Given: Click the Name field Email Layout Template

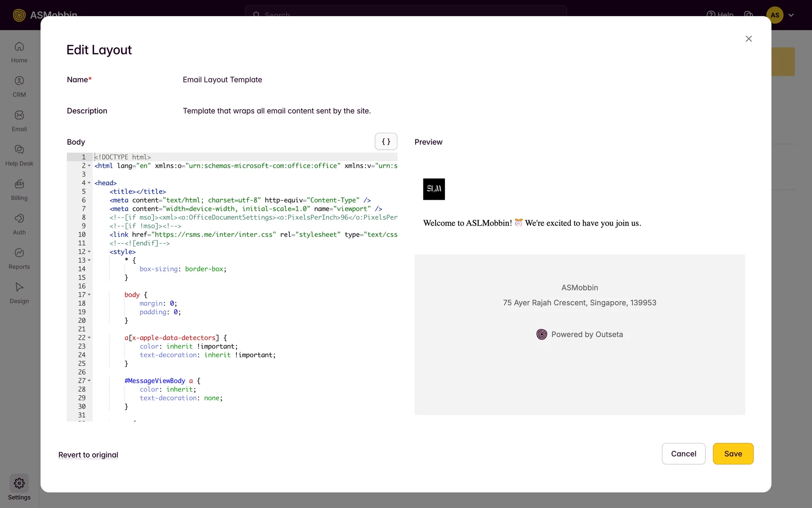Looking at the screenshot, I should [x=222, y=80].
